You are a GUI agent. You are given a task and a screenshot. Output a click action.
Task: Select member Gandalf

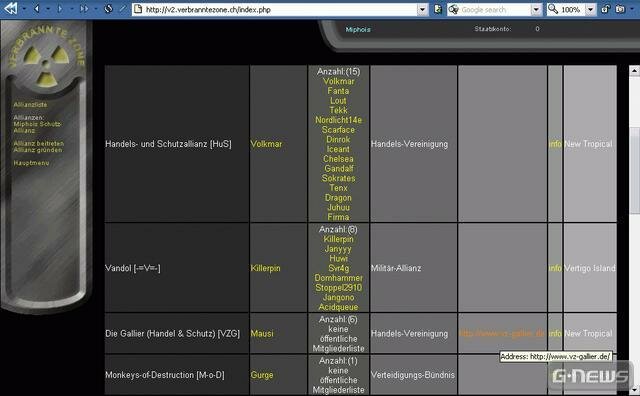coord(339,169)
